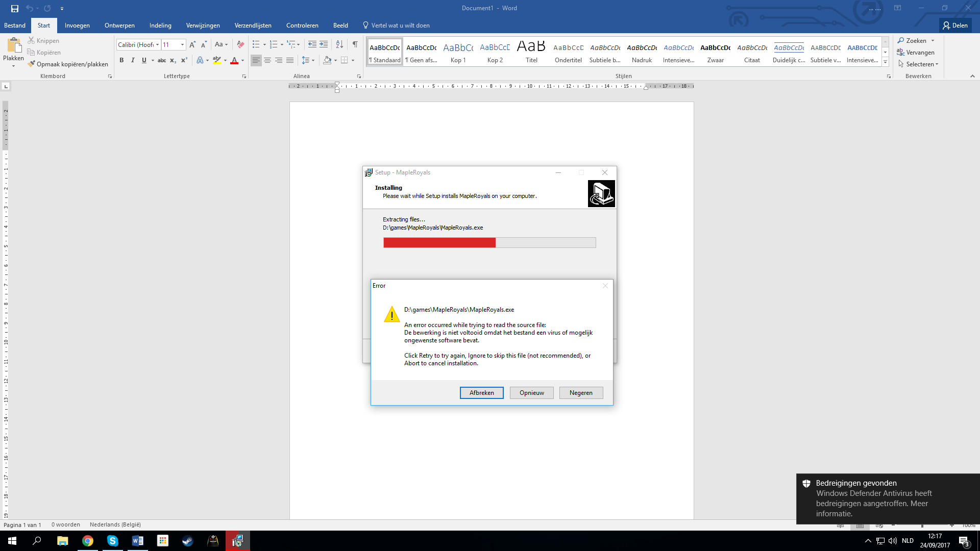This screenshot has height=551, width=980.
Task: Increase paragraph indent
Action: [324, 45]
